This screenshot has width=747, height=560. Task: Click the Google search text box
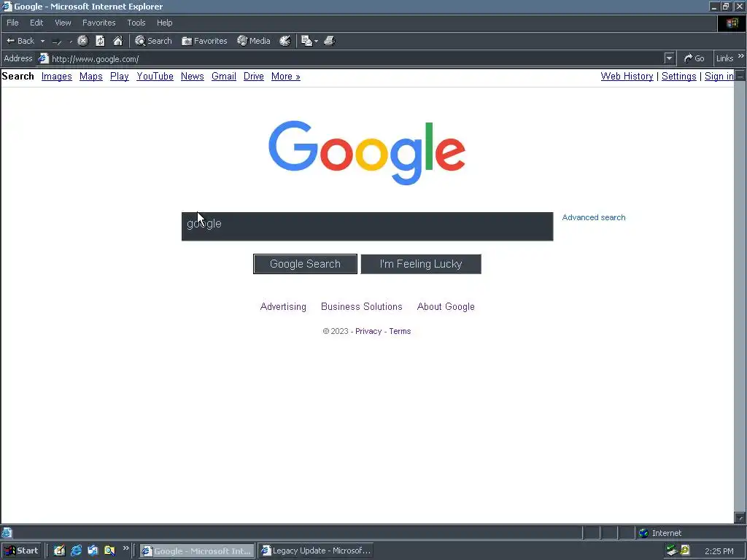click(368, 227)
